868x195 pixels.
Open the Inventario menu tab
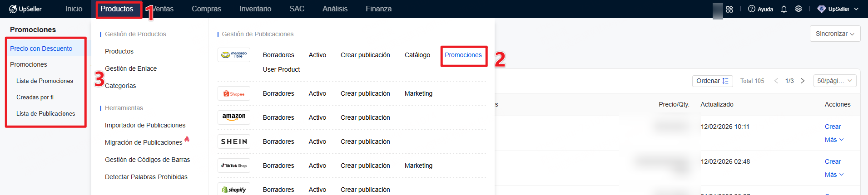(x=255, y=9)
